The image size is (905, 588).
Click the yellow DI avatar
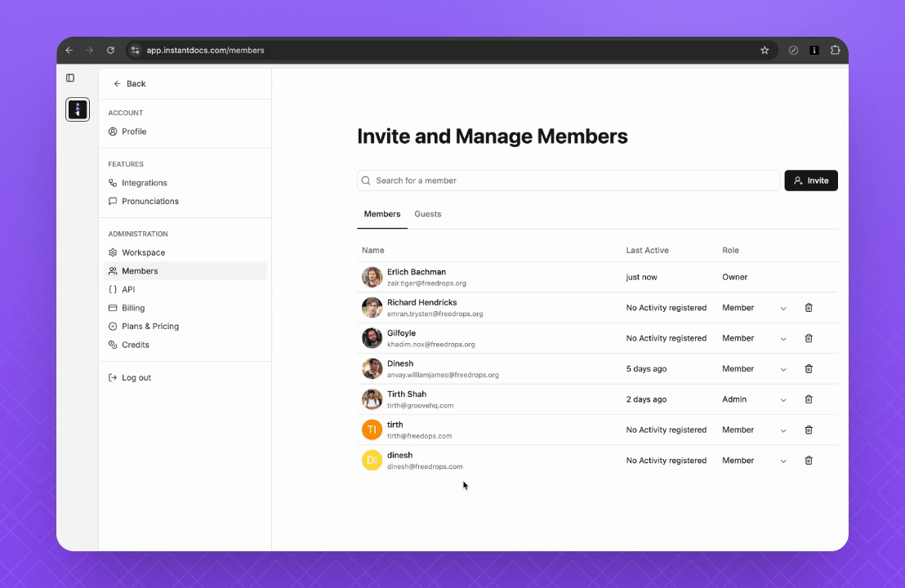pyautogui.click(x=372, y=461)
